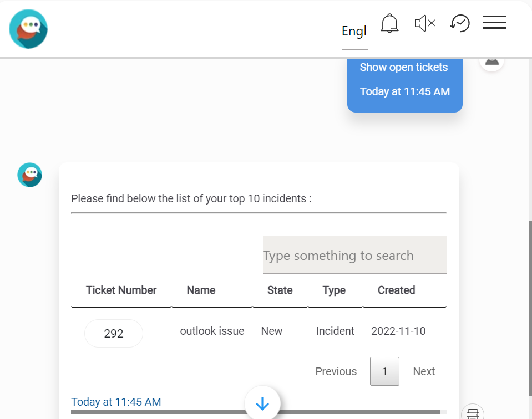The height and width of the screenshot is (419, 532).
Task: Go to Next page
Action: coord(424,371)
